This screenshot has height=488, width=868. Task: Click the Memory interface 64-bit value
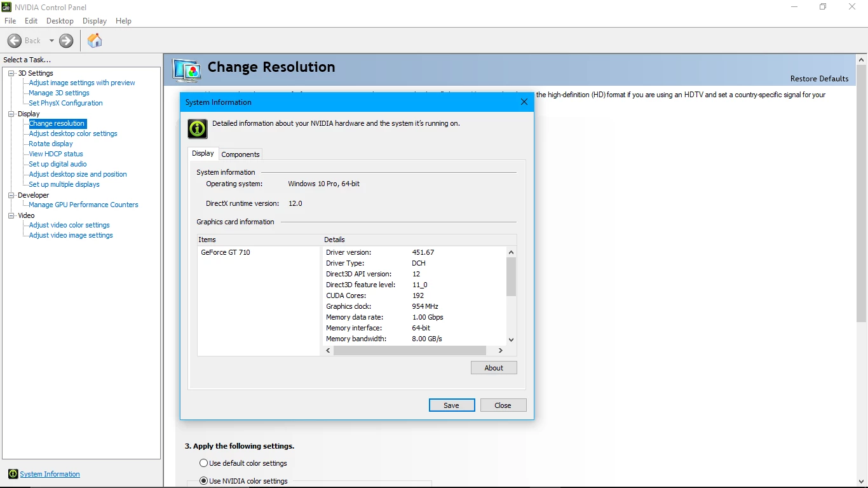pos(421,328)
